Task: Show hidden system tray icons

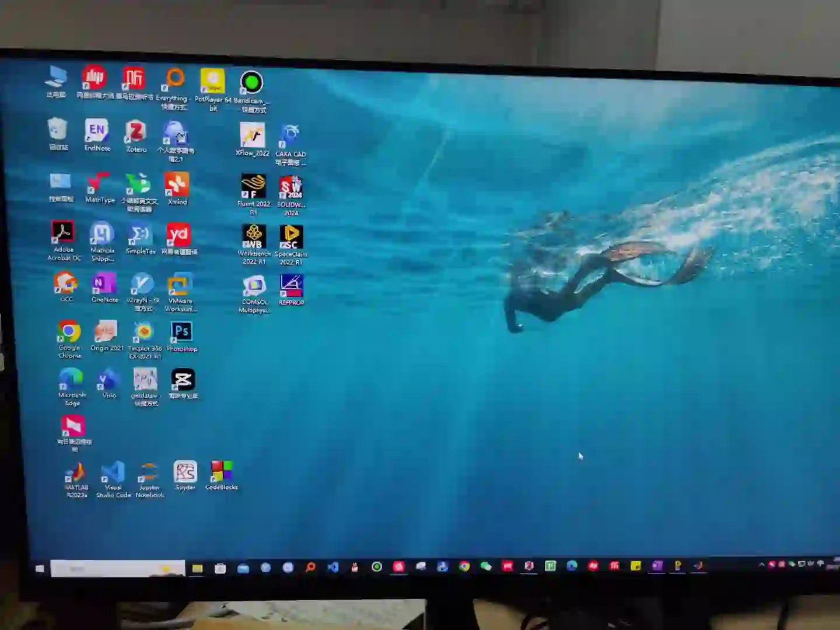Action: [761, 565]
